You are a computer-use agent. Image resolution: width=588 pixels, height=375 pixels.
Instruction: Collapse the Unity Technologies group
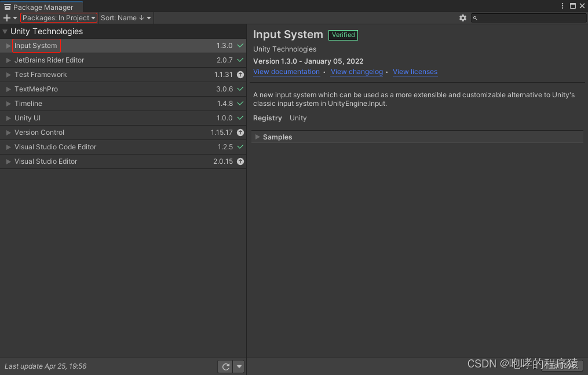click(5, 31)
